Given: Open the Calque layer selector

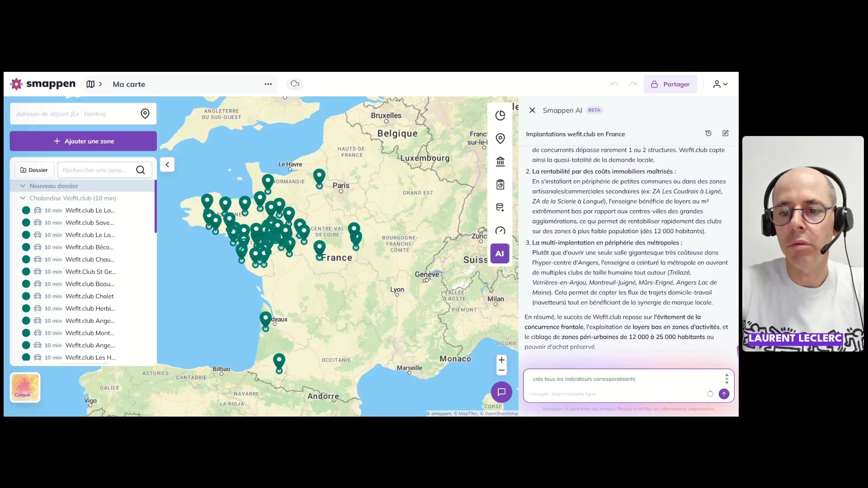Looking at the screenshot, I should click(x=25, y=387).
